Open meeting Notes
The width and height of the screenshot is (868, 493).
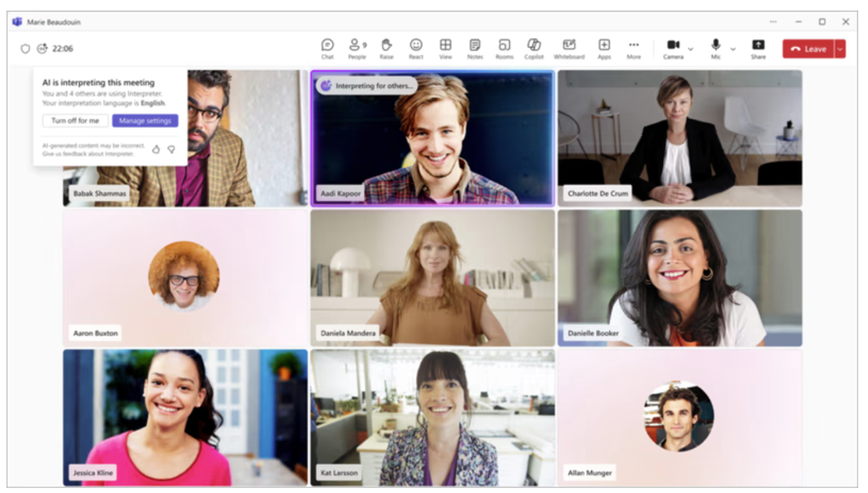pos(475,48)
